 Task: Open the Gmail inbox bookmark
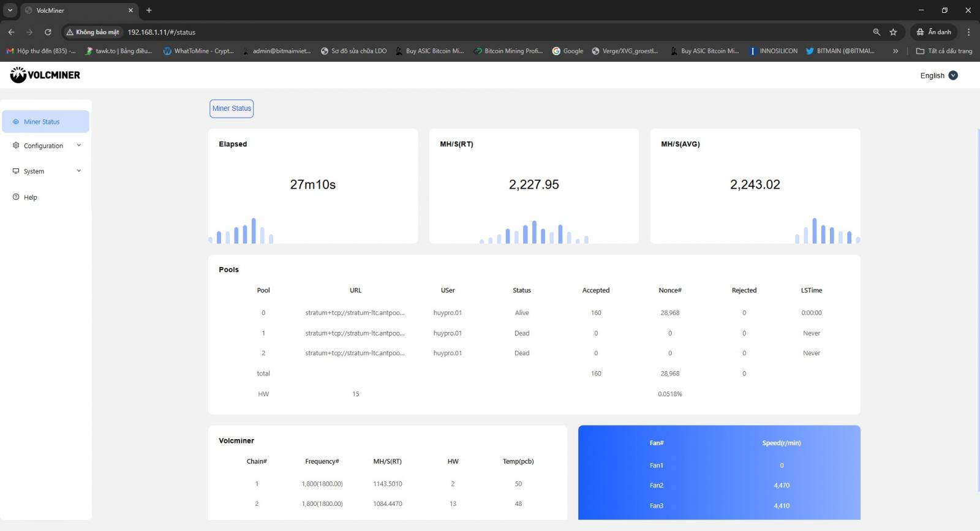(41, 51)
